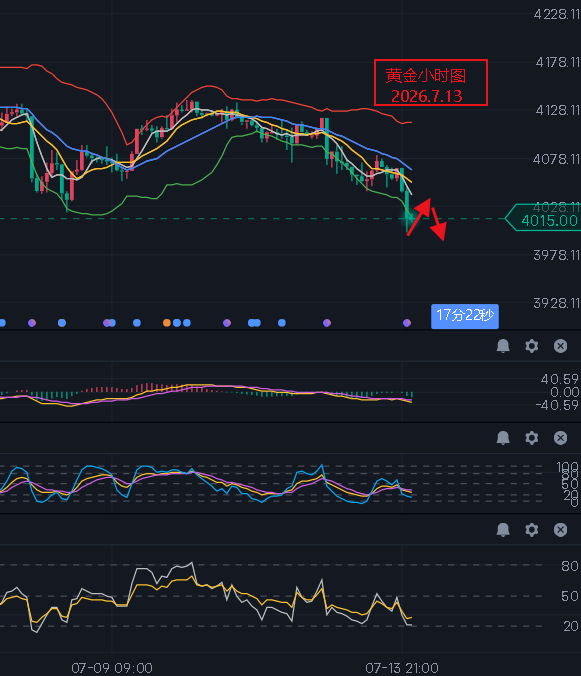Close the MACD indicator panel
Viewport: 581px width, 676px height.
pyautogui.click(x=560, y=346)
